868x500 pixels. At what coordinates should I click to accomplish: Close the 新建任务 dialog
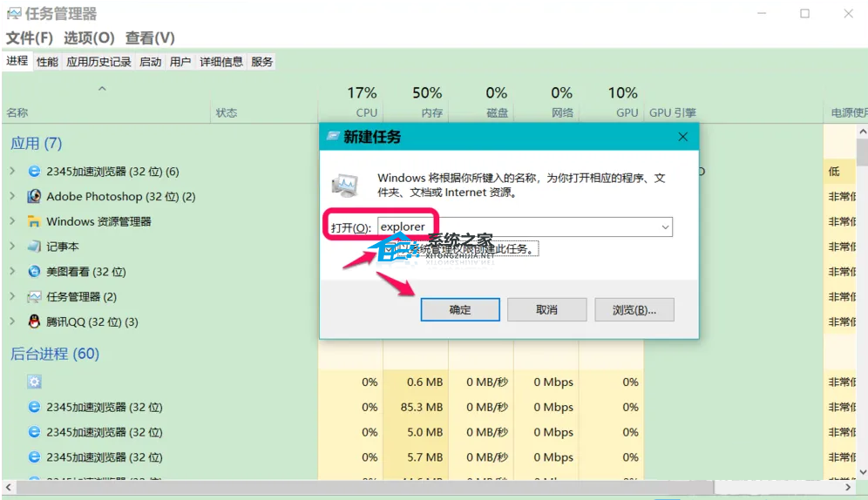pyautogui.click(x=683, y=137)
